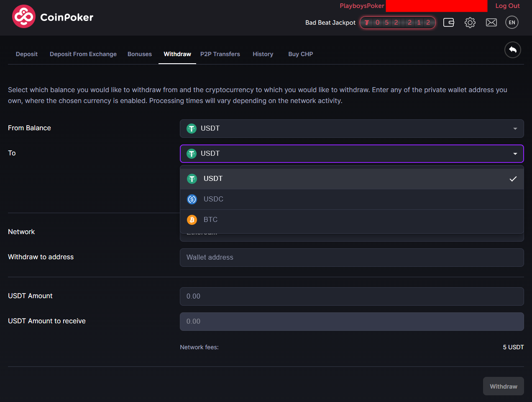Screen dimensions: 532x402
Task: Open messages via the envelope icon
Action: [x=491, y=23]
